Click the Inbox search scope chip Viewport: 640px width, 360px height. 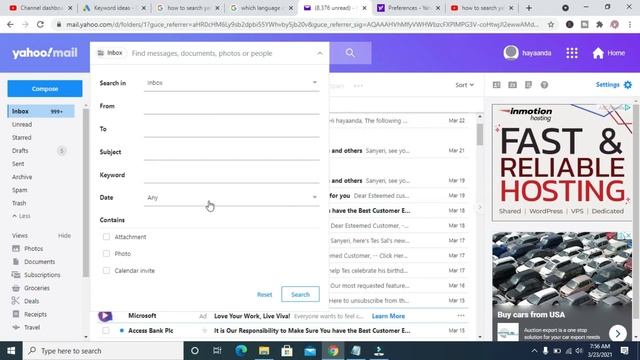coord(110,53)
